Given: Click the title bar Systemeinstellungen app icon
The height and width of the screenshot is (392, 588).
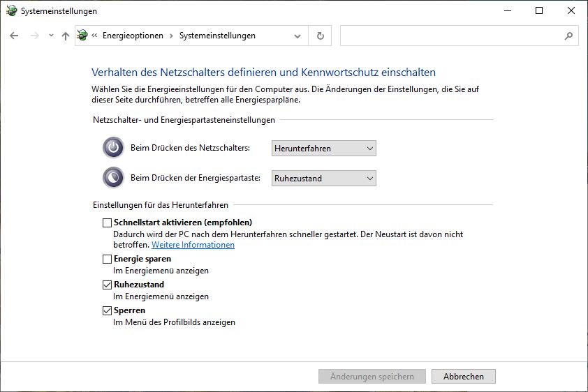Looking at the screenshot, I should 12,10.
